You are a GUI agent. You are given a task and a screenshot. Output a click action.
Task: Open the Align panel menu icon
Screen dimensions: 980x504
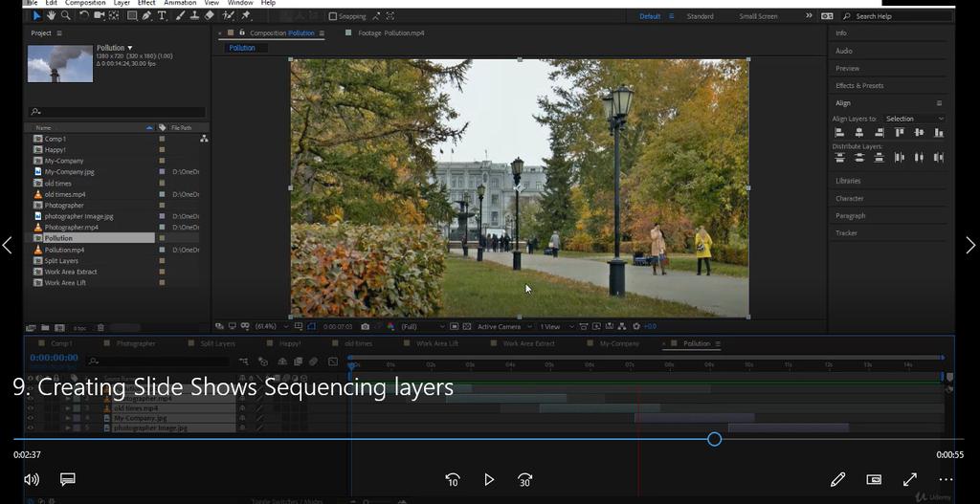click(x=939, y=103)
